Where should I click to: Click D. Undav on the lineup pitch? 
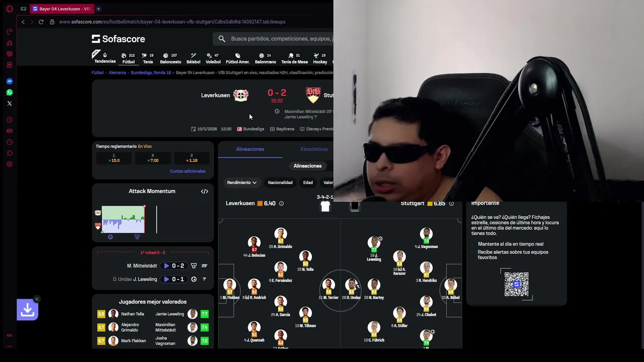(351, 290)
